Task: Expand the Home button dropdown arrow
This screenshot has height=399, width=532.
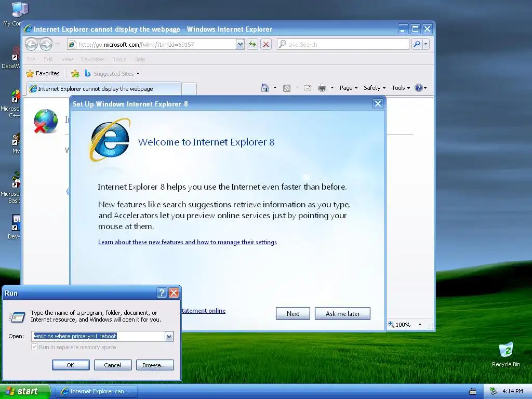Action: pyautogui.click(x=275, y=88)
